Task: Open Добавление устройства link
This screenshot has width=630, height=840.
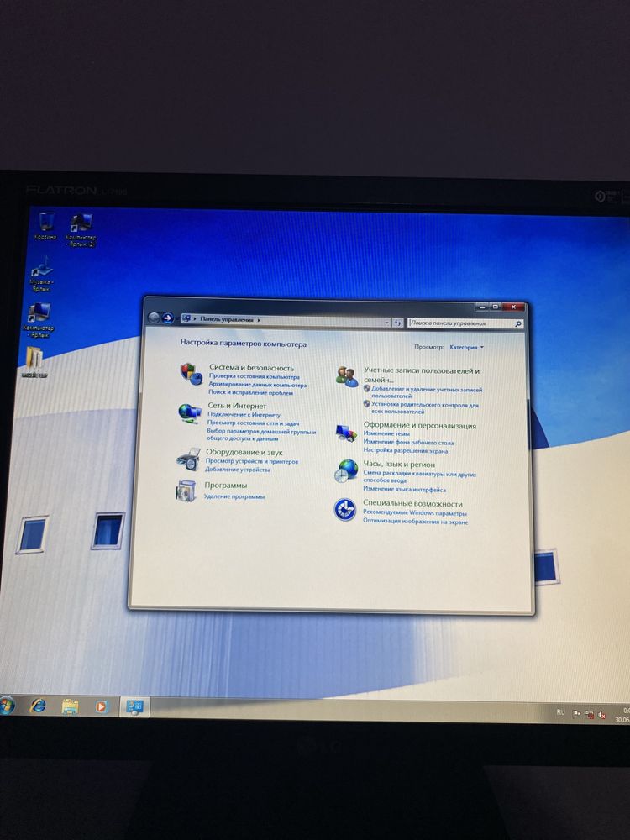Action: pos(238,470)
